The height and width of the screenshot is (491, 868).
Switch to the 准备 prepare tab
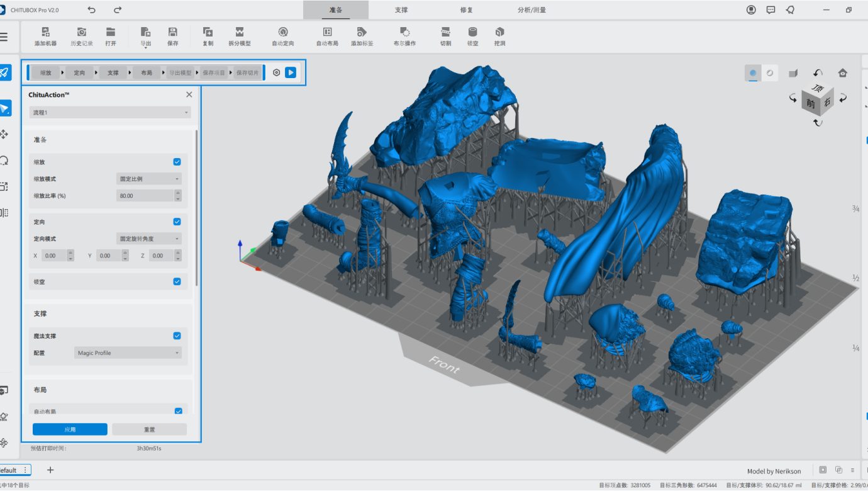click(x=336, y=10)
